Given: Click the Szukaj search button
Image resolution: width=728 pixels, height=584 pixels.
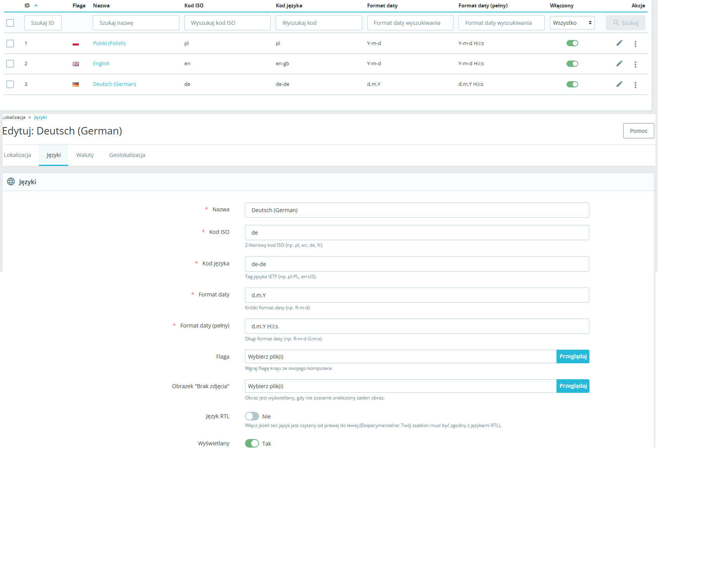Looking at the screenshot, I should pyautogui.click(x=625, y=23).
